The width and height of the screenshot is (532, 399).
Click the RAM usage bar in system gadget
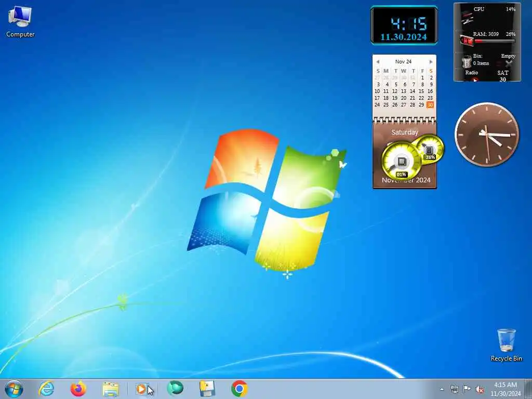[495, 41]
